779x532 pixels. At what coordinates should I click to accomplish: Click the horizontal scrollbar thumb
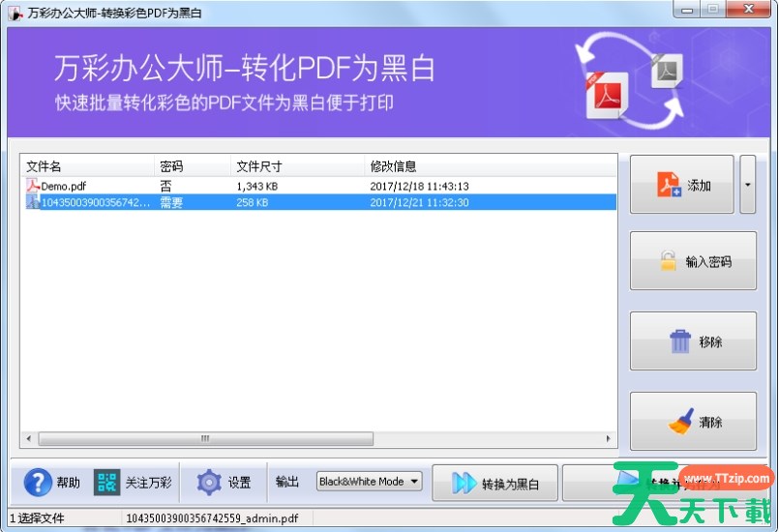pos(206,438)
